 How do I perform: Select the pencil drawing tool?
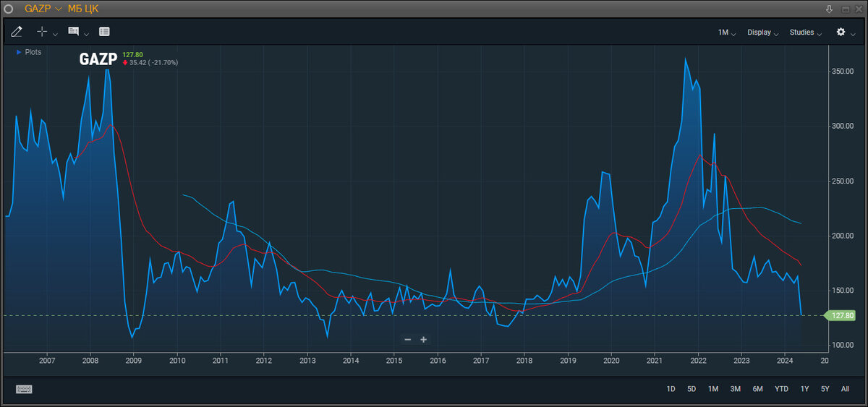click(17, 32)
